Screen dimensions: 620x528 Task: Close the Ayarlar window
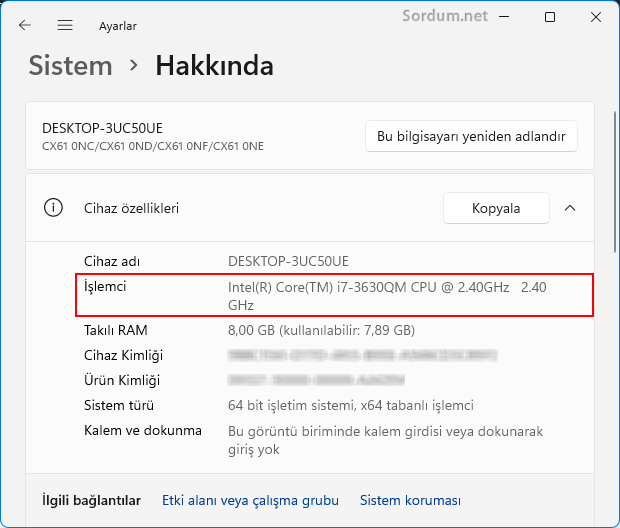click(595, 17)
